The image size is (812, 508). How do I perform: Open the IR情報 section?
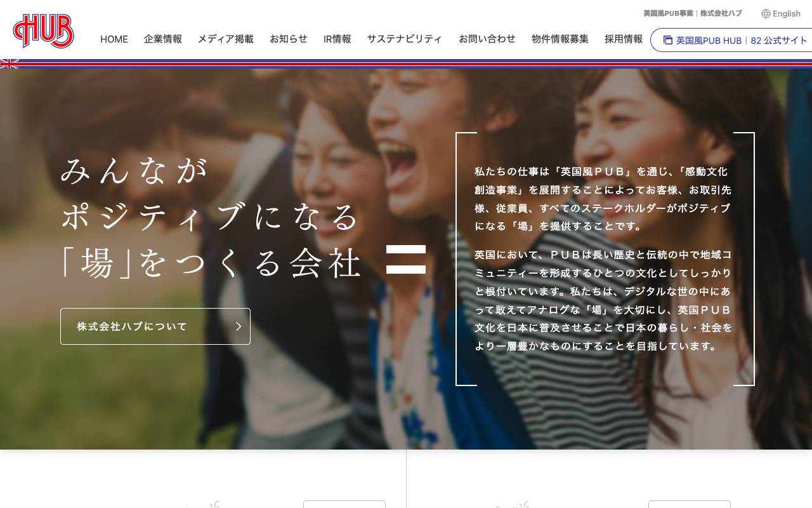(x=337, y=39)
